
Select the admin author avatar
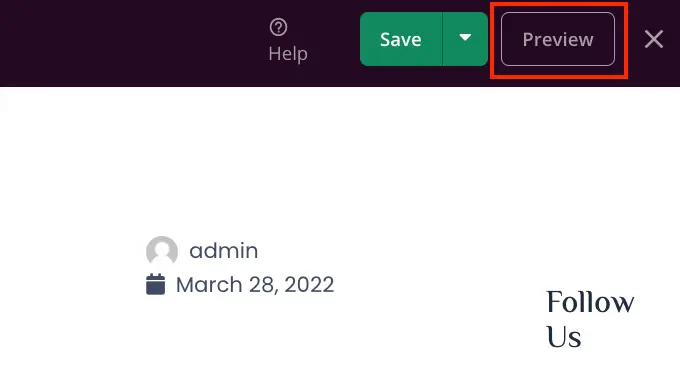[162, 251]
